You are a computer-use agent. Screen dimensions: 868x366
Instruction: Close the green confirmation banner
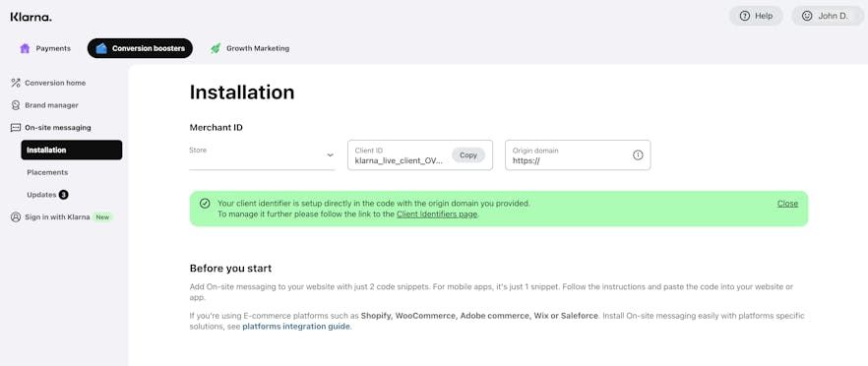787,204
